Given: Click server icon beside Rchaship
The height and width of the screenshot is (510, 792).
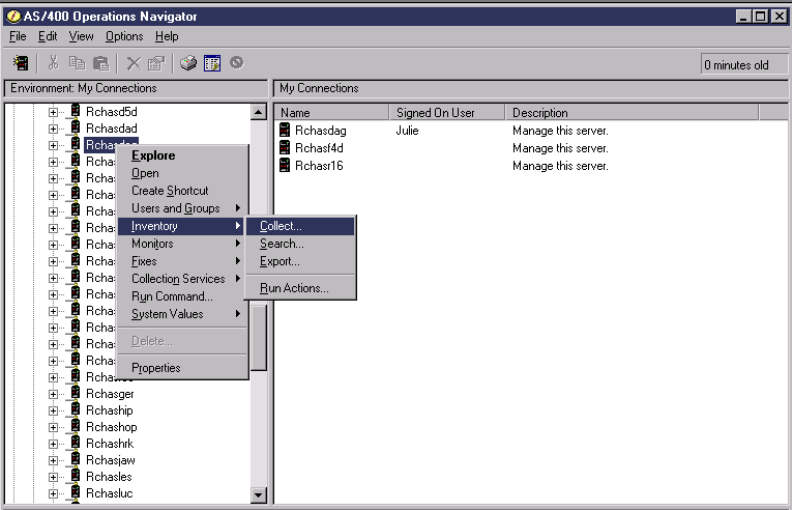Looking at the screenshot, I should (75, 410).
